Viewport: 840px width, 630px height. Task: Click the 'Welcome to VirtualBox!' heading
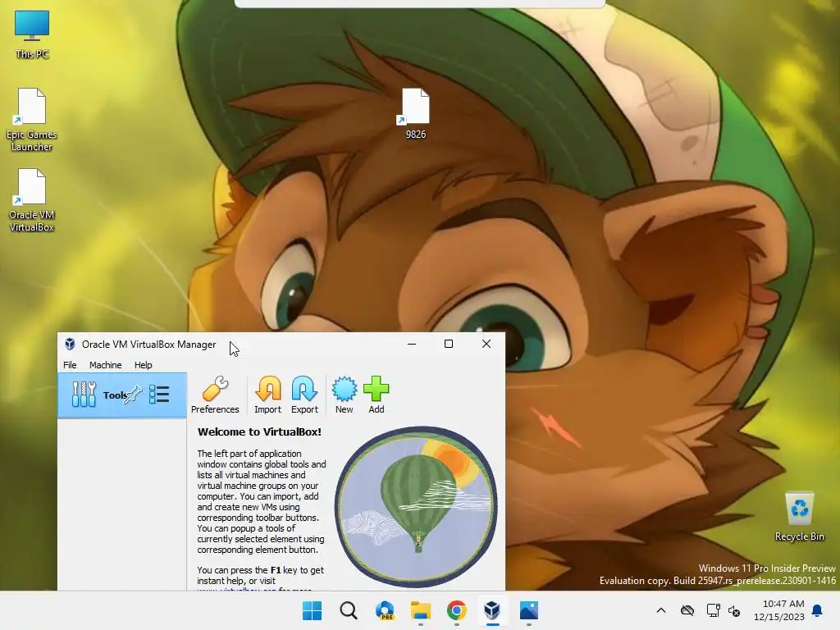coord(259,431)
